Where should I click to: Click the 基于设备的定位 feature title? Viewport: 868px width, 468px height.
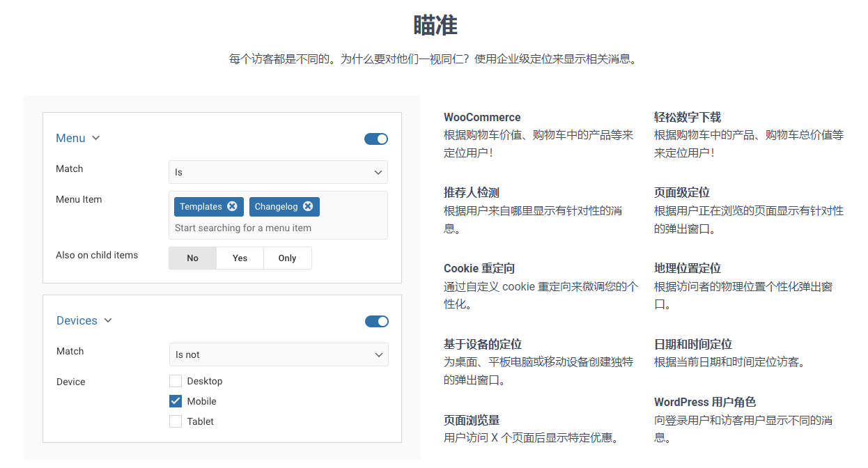tap(483, 344)
